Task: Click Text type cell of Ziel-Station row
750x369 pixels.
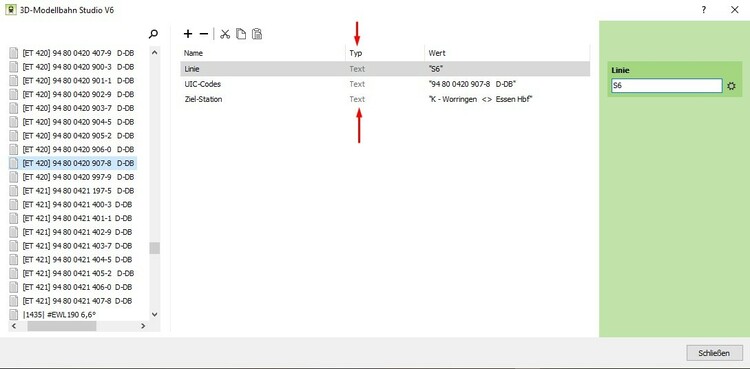Action: coord(357,99)
